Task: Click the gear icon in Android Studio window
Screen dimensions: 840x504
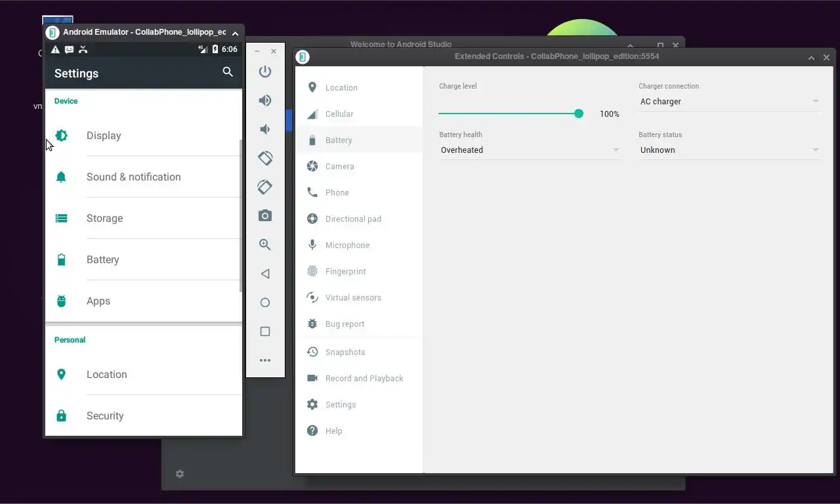Action: pyautogui.click(x=180, y=474)
